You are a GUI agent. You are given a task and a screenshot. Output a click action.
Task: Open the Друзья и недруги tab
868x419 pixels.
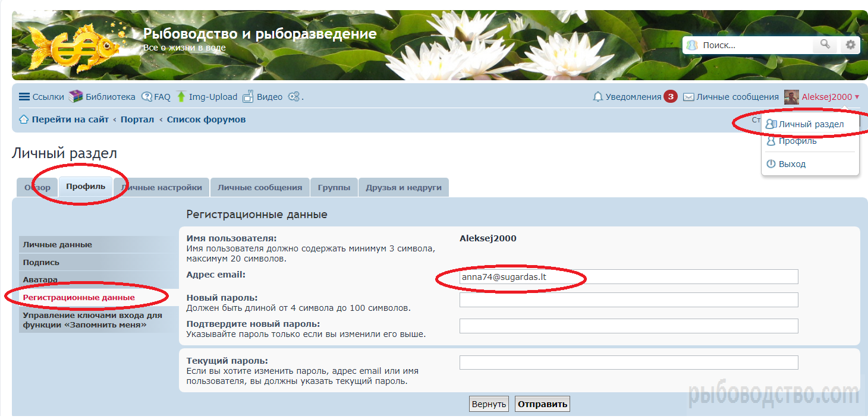(x=404, y=187)
